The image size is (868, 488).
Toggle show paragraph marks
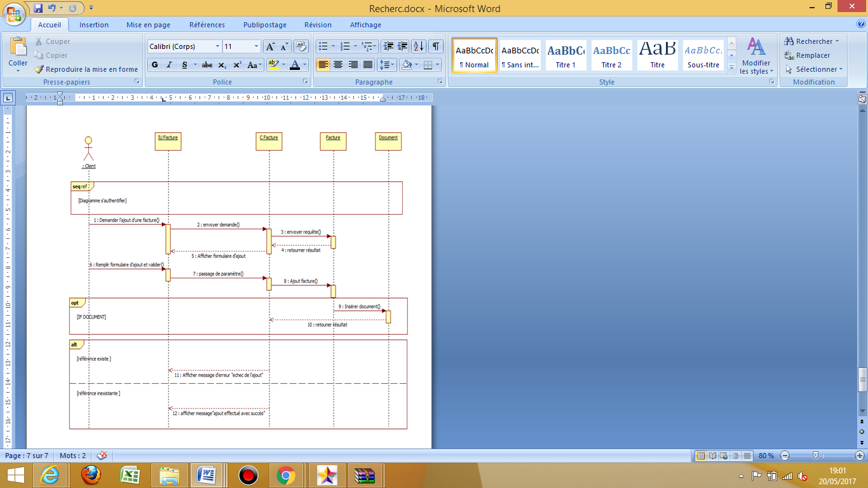436,46
